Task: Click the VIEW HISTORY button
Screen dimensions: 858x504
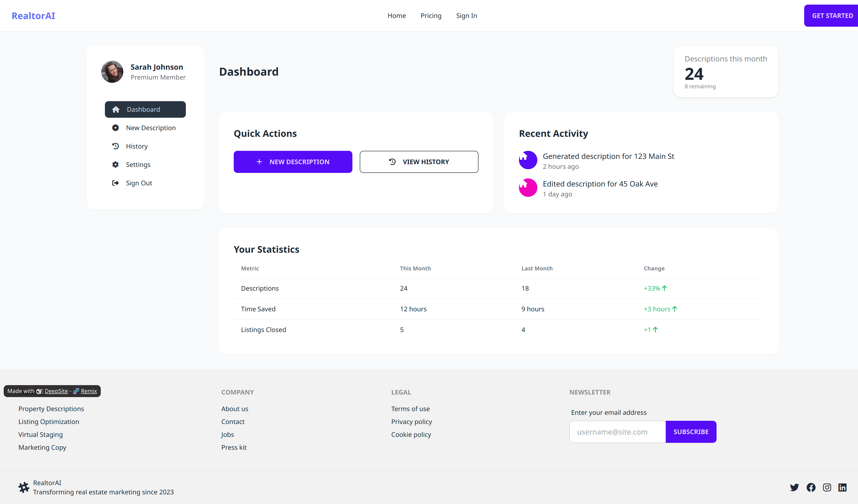Action: point(419,162)
